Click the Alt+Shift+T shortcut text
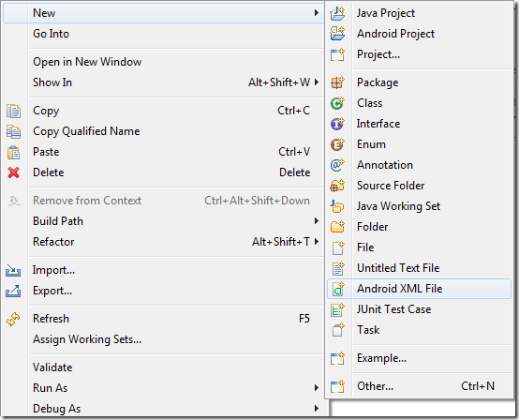519x420 pixels. [281, 242]
